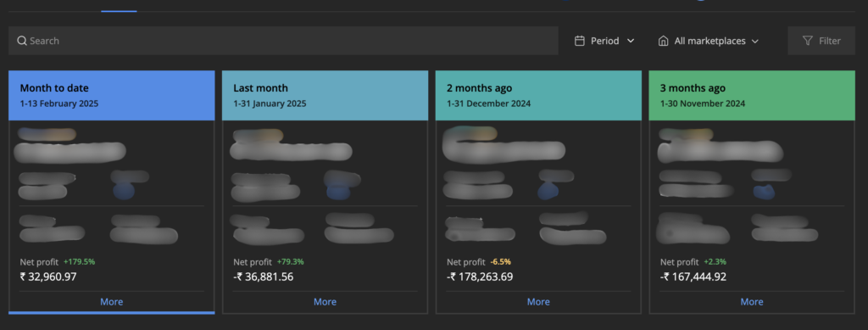Click the funnel filter icon

(808, 41)
